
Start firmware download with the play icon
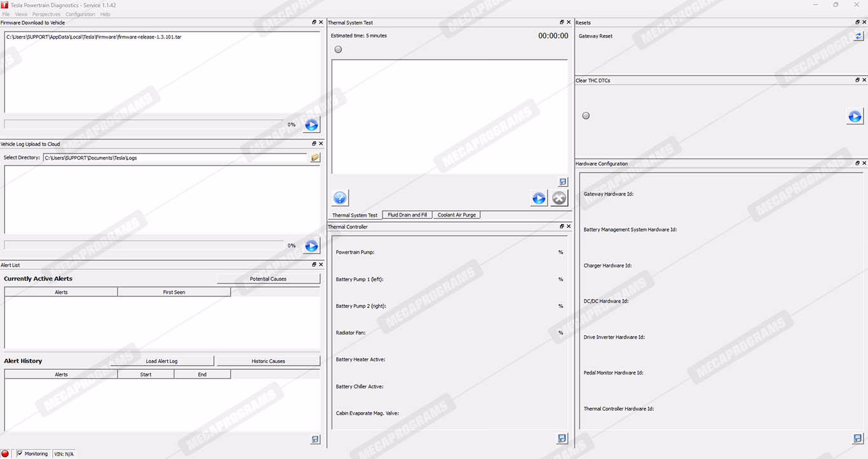pos(311,125)
